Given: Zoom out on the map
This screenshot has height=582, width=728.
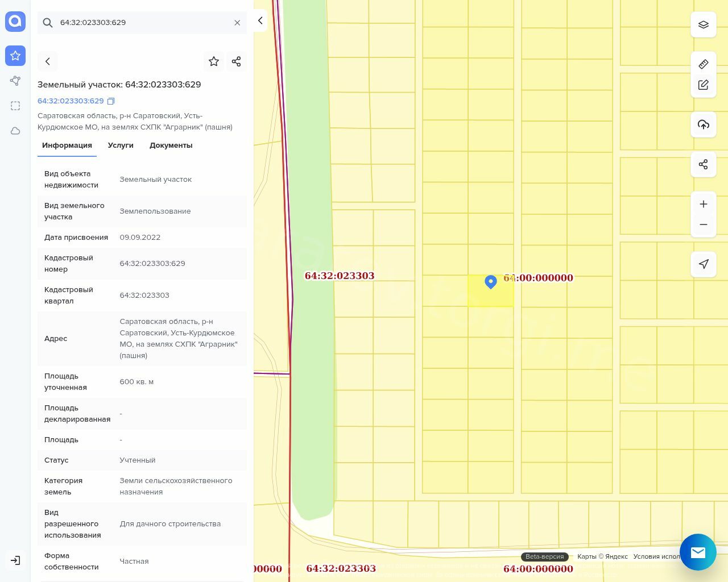Looking at the screenshot, I should [x=704, y=225].
